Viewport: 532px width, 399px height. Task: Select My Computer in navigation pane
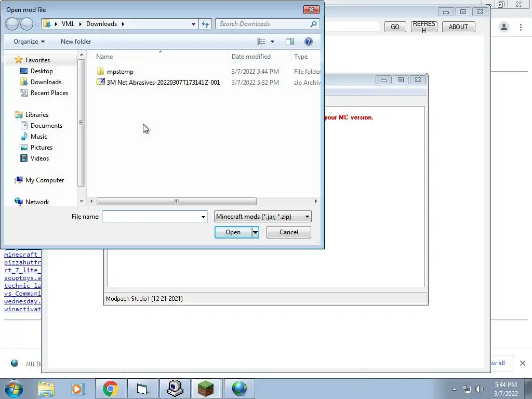pos(45,180)
